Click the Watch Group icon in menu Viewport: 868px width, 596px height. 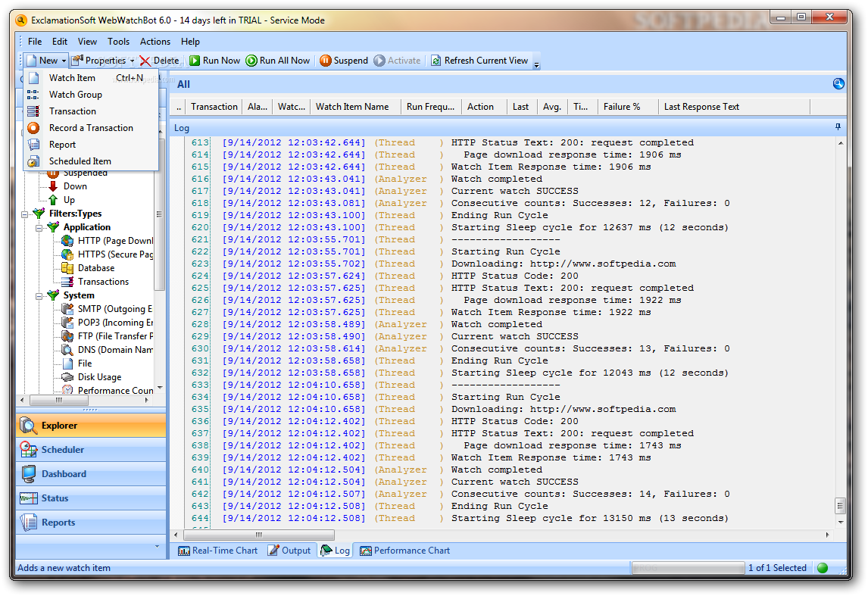point(34,95)
